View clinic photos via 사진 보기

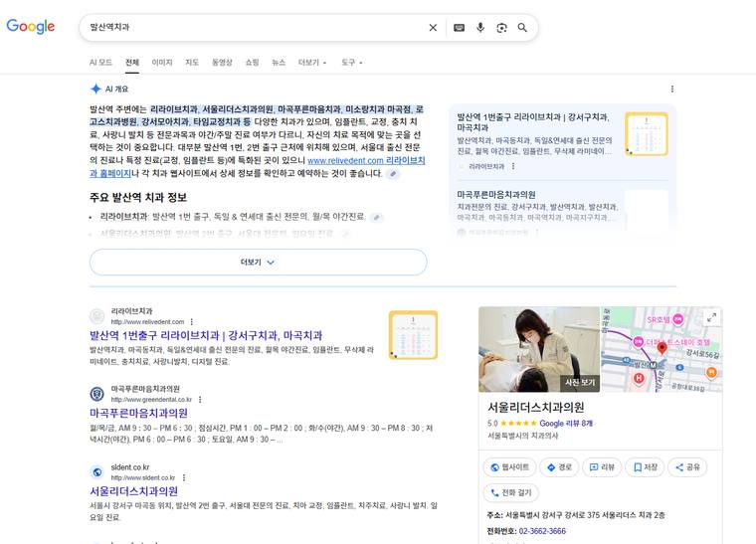(580, 383)
